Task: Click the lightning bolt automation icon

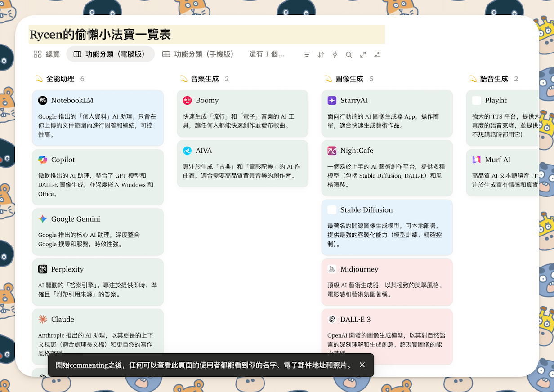Action: pos(335,54)
